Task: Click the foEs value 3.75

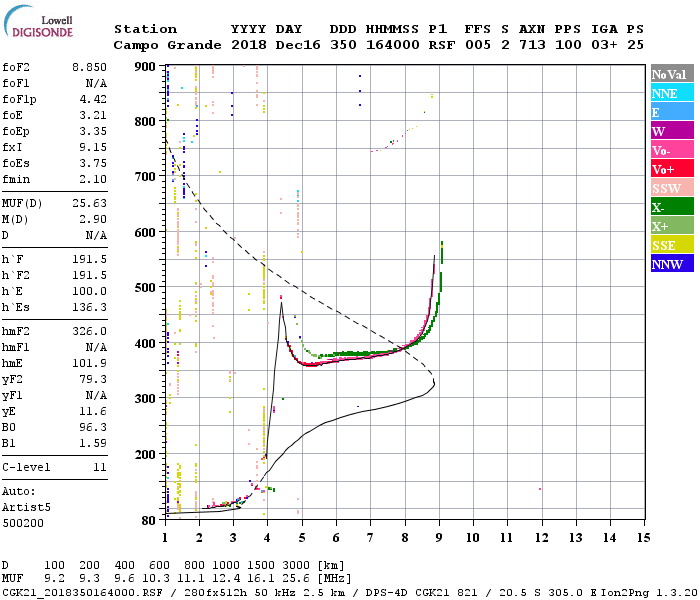Action: [x=93, y=164]
